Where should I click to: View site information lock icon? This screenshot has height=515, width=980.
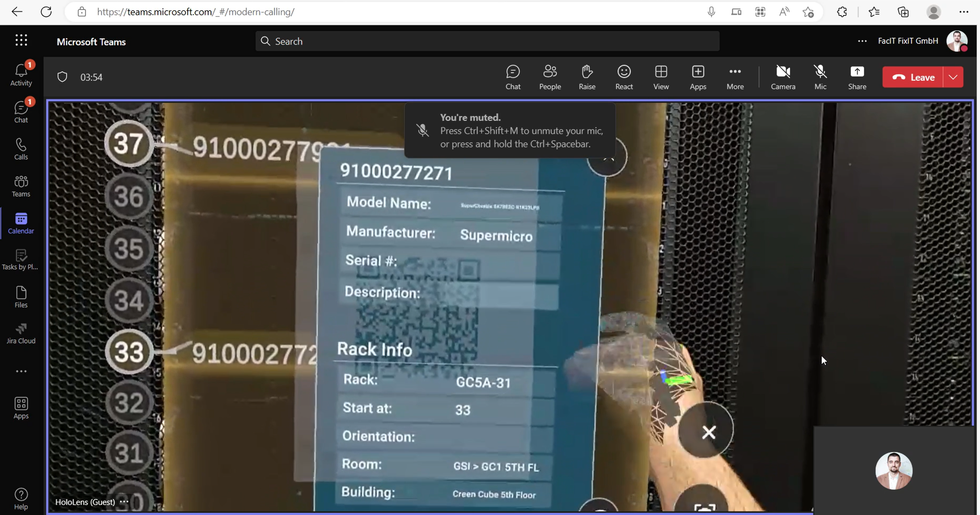click(x=82, y=12)
